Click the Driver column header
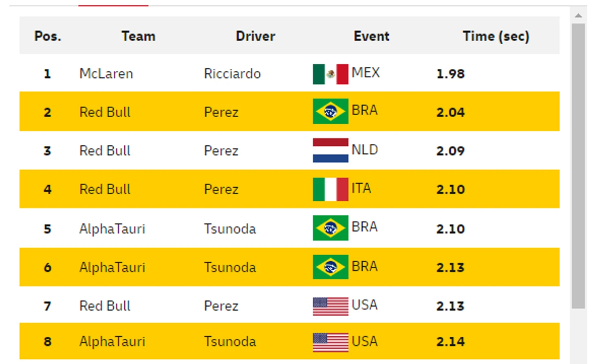595x364 pixels. click(x=255, y=36)
